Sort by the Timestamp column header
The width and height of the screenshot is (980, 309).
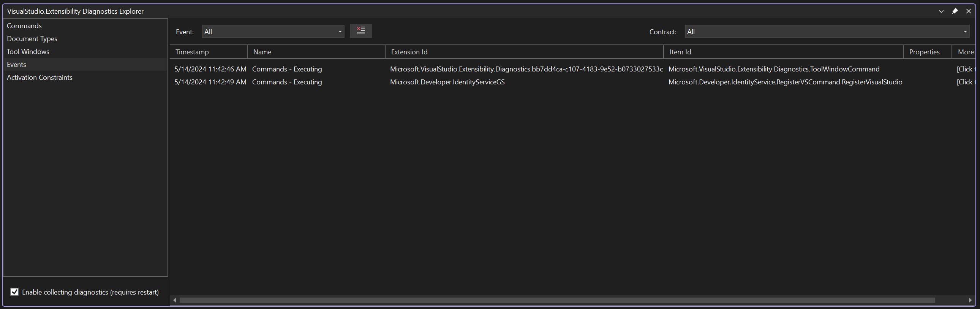(x=209, y=52)
